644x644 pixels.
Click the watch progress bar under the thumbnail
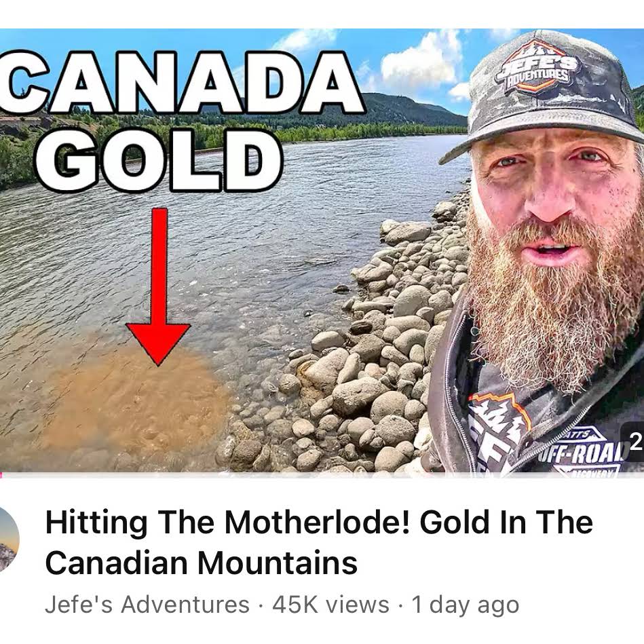click(322, 475)
